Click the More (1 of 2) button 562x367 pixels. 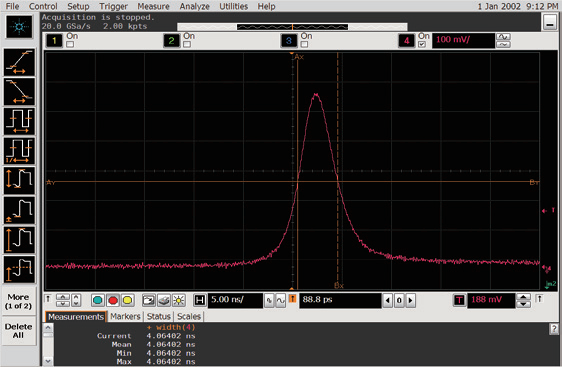pyautogui.click(x=19, y=301)
